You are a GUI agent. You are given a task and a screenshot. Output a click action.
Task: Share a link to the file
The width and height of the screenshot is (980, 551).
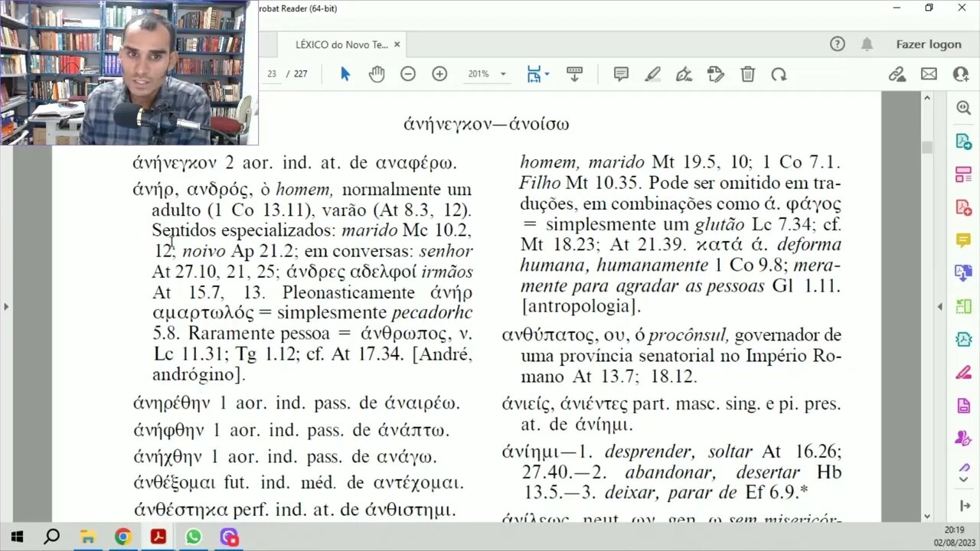pos(897,74)
